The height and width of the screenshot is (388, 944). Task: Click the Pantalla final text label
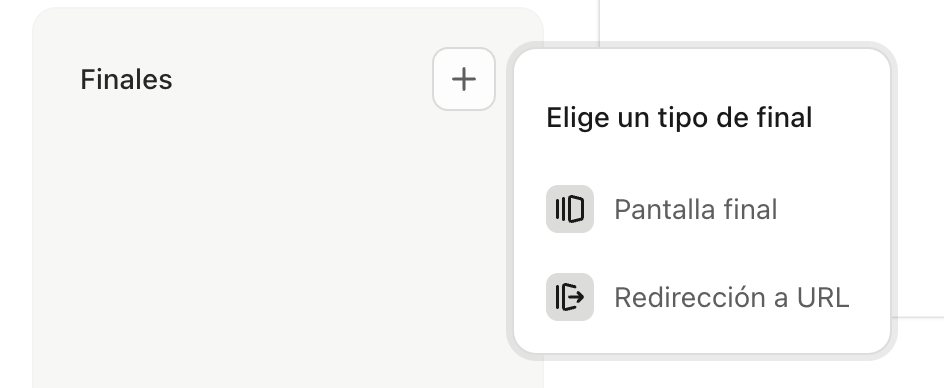[695, 210]
